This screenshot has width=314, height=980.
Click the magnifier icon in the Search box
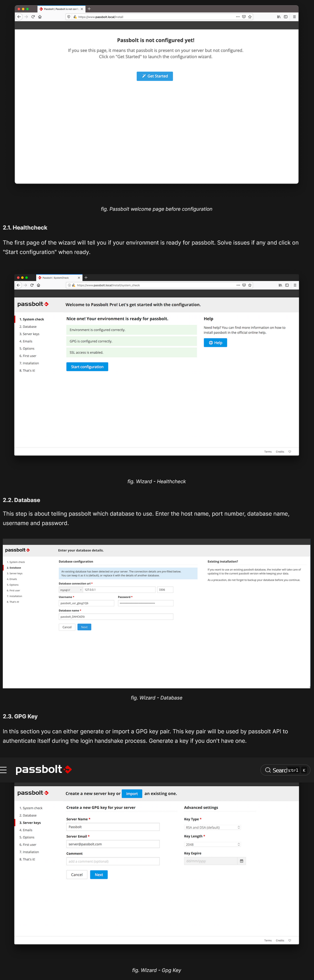pos(268,770)
